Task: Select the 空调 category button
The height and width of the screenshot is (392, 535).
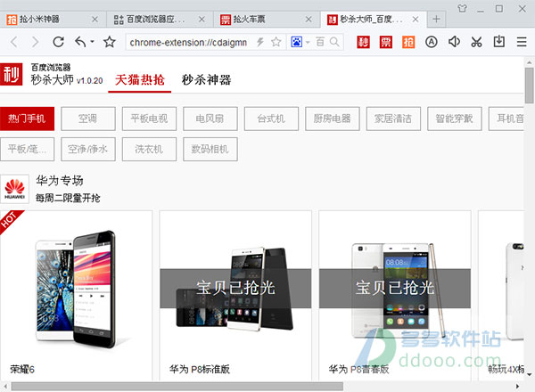Action: (x=88, y=118)
